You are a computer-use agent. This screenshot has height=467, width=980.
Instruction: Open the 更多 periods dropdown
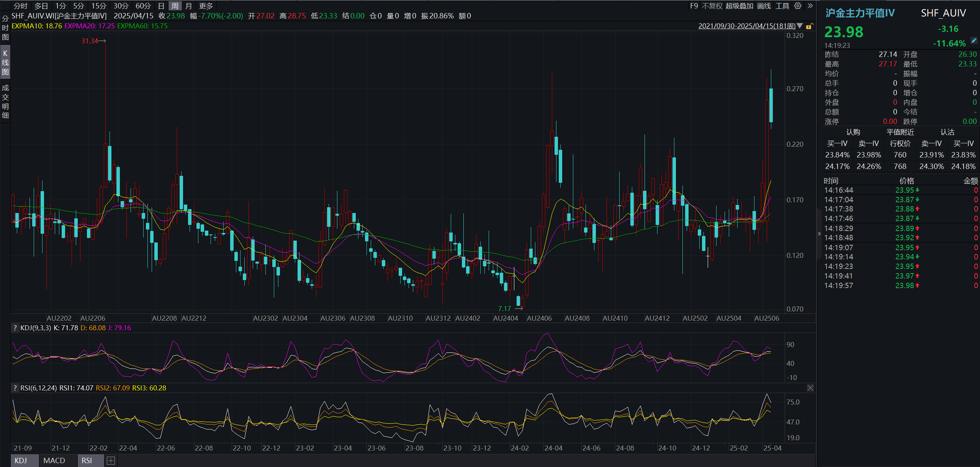click(x=206, y=6)
